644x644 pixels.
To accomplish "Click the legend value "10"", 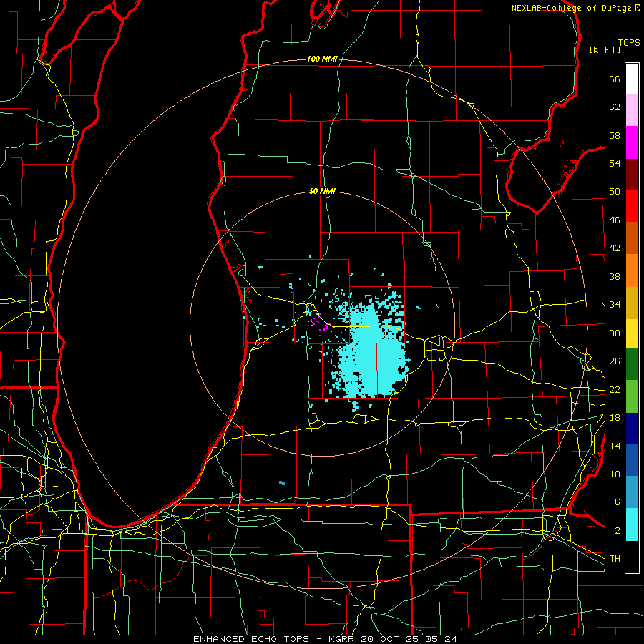I will [x=615, y=474].
